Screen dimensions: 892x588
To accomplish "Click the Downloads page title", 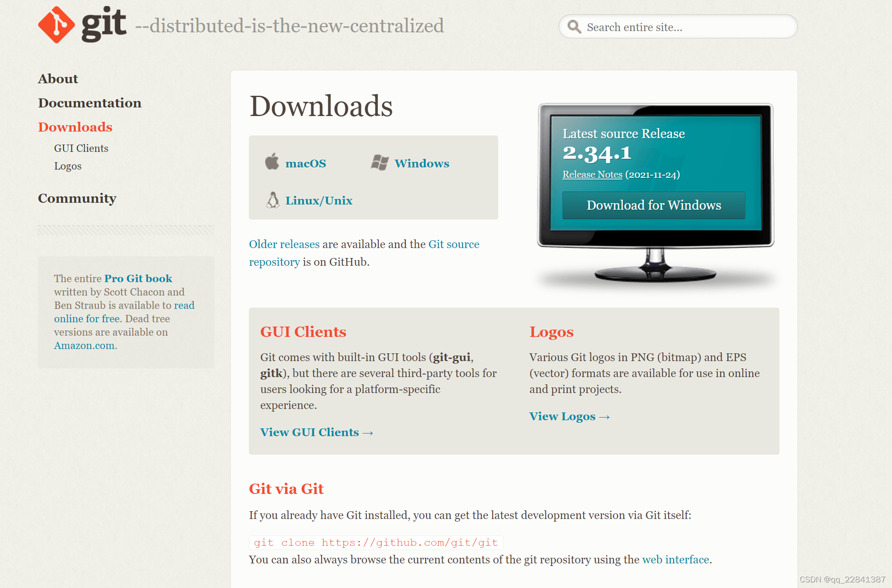I will tap(321, 106).
